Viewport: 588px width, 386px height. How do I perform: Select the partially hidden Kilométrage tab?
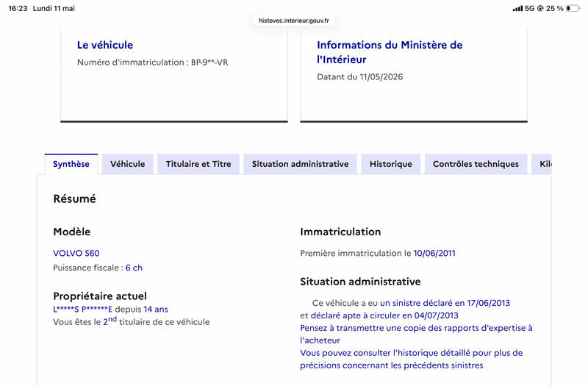[x=542, y=164]
